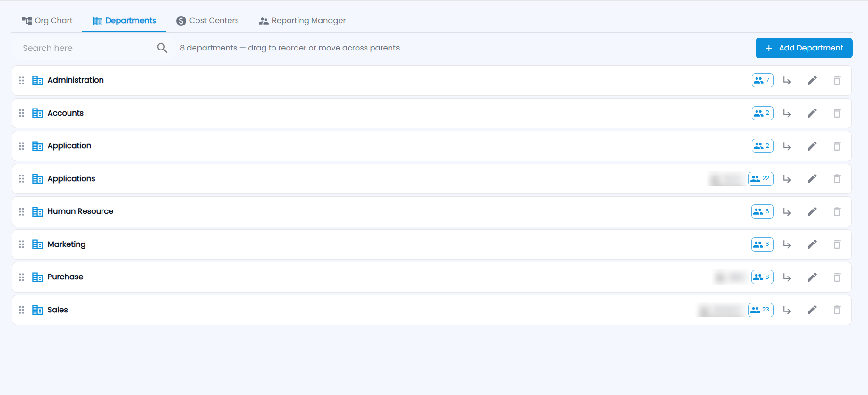
Task: Click sub-department arrow on Accounts row
Action: coord(787,113)
